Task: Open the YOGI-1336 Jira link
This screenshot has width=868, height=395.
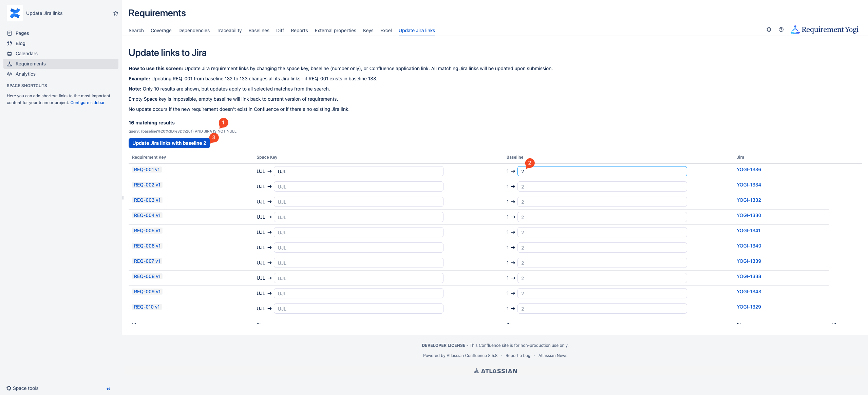Action: [x=749, y=170]
